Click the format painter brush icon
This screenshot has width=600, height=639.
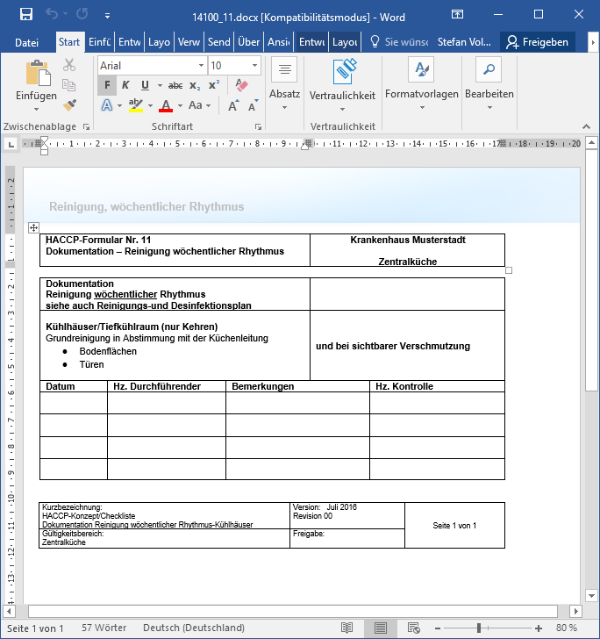[x=69, y=104]
